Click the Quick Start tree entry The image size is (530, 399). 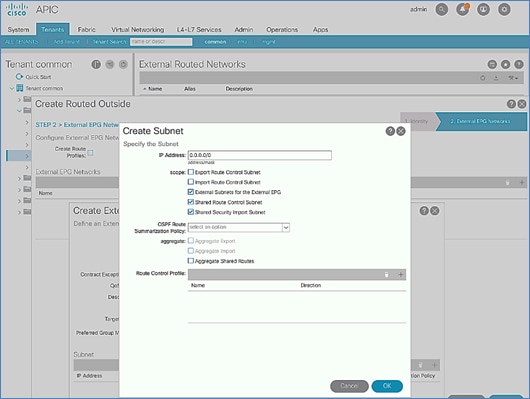(x=38, y=77)
